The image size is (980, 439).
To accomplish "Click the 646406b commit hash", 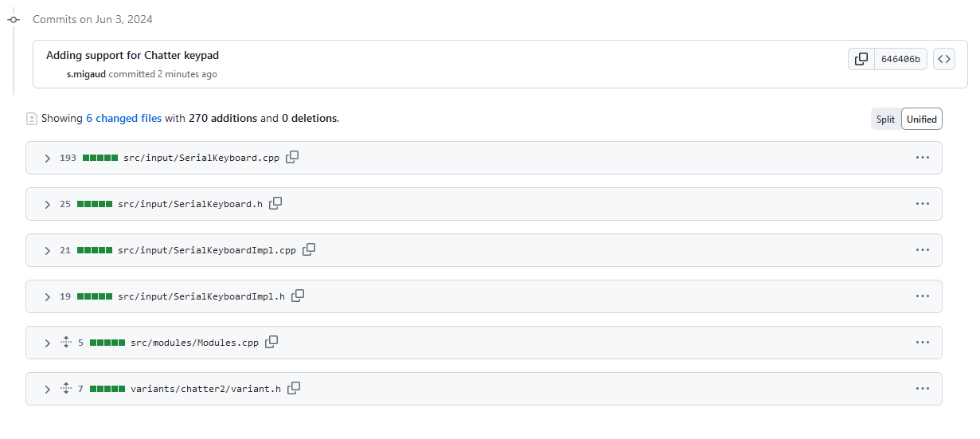I will (900, 59).
